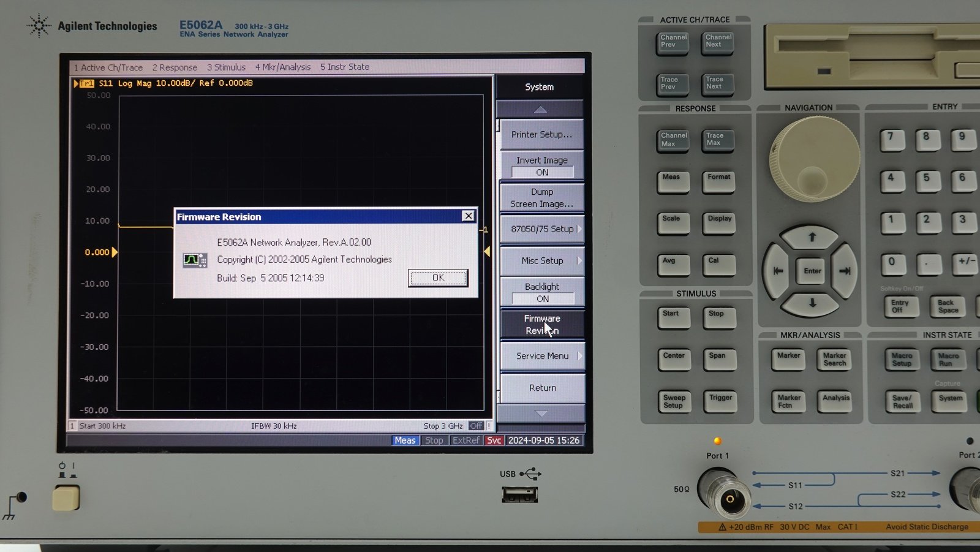Push the Marker hardkey

coord(789,360)
